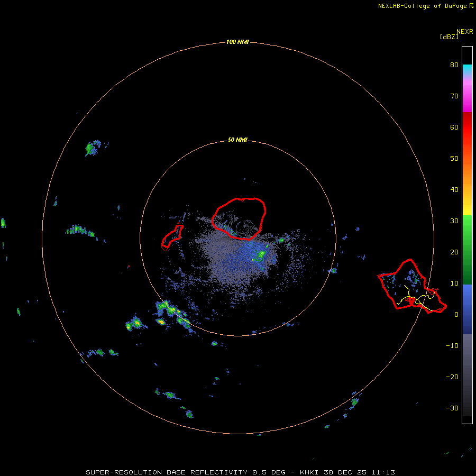Click the 30 value on the dBZ scale
Image resolution: width=476 pixels, height=476 pixels.
pyautogui.click(x=454, y=221)
